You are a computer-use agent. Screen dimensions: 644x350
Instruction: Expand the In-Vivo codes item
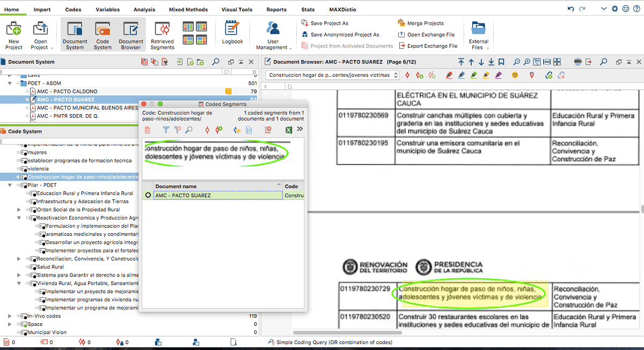coord(10,316)
